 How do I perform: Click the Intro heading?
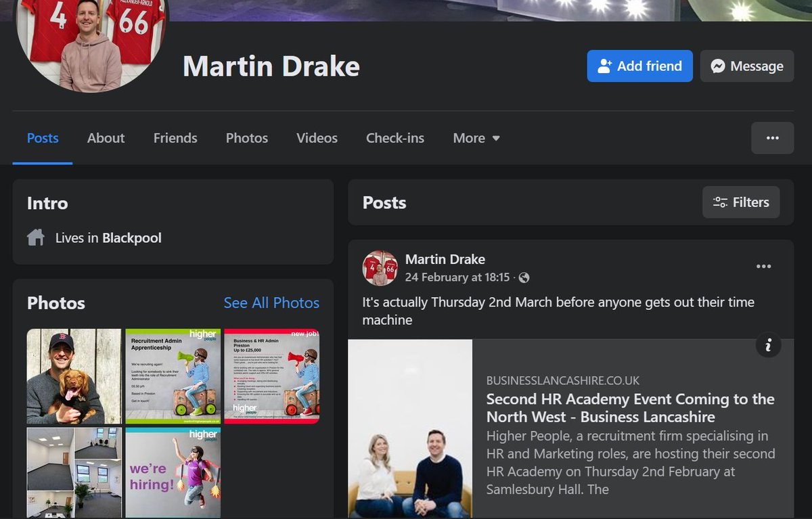(47, 203)
